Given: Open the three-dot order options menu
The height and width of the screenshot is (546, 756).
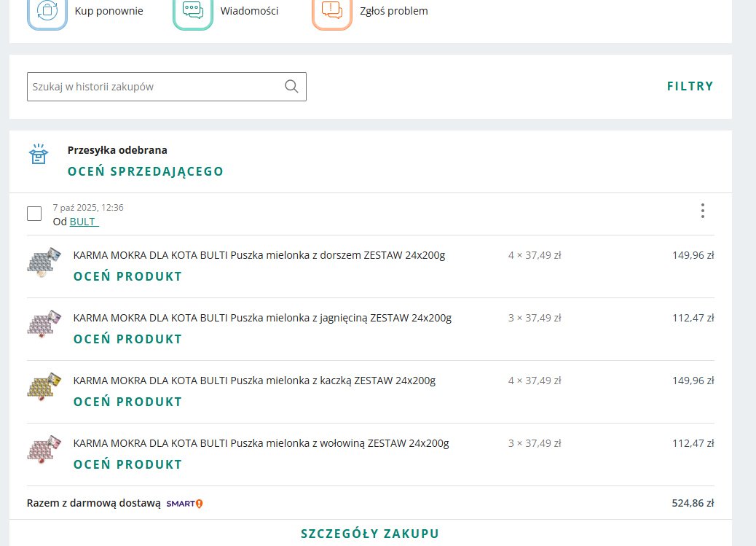Looking at the screenshot, I should tap(703, 211).
